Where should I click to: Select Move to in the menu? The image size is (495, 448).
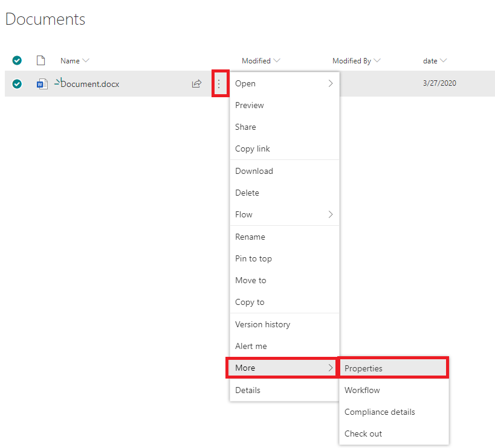[x=285, y=280]
